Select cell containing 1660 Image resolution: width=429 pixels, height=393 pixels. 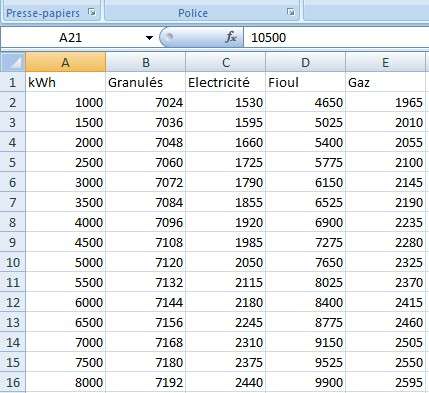tap(226, 142)
